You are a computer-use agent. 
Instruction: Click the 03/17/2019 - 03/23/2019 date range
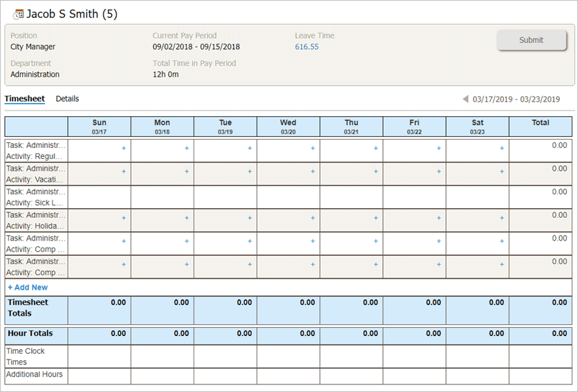(x=516, y=100)
